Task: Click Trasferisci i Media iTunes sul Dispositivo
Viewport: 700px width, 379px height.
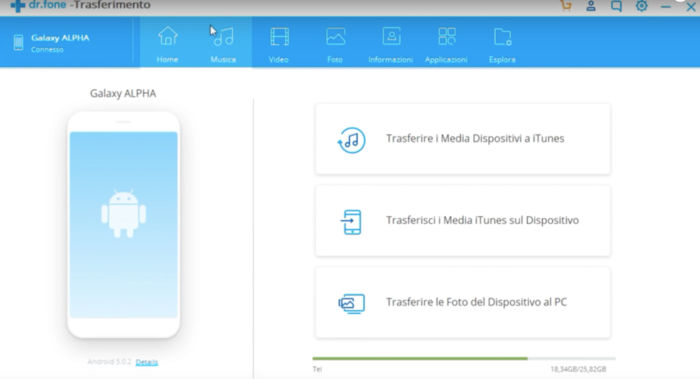Action: pyautogui.click(x=462, y=221)
